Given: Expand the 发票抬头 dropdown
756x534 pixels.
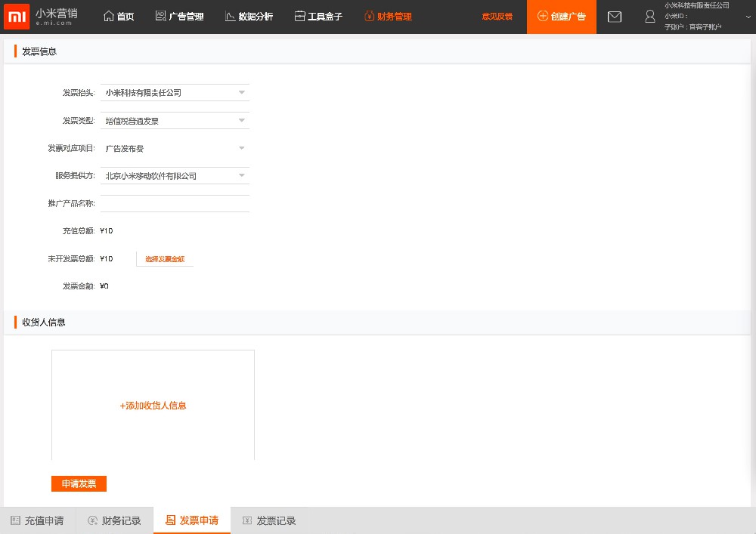Looking at the screenshot, I should [175, 93].
